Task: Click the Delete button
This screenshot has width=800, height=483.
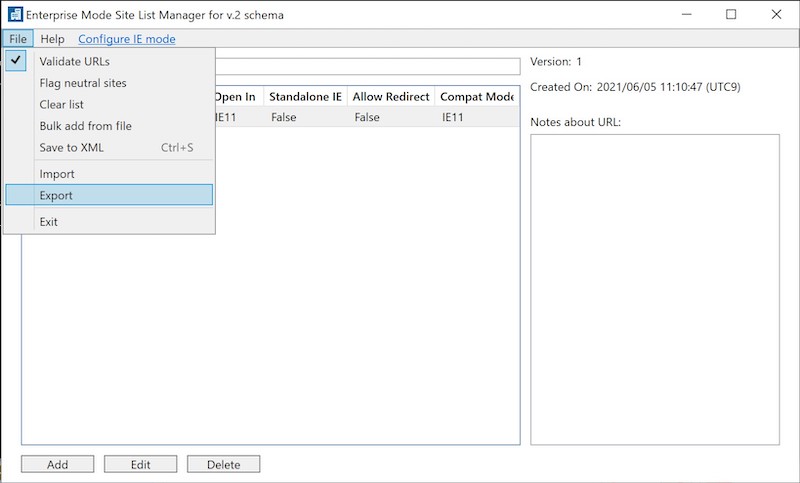Action: pos(223,464)
